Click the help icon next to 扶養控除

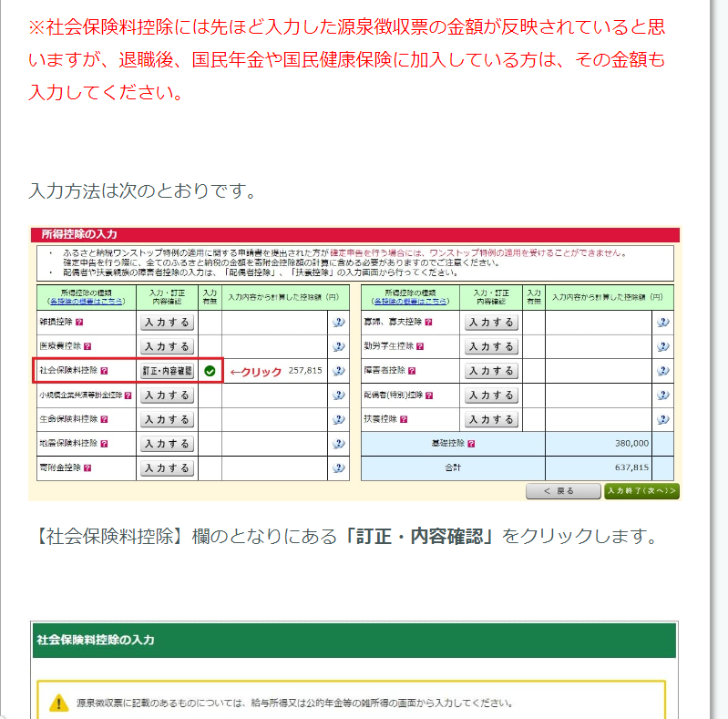404,419
